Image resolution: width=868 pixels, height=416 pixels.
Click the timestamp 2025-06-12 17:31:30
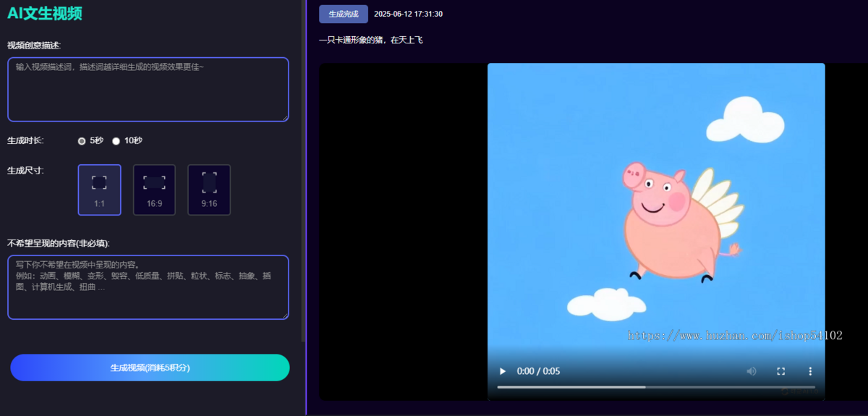(x=408, y=14)
